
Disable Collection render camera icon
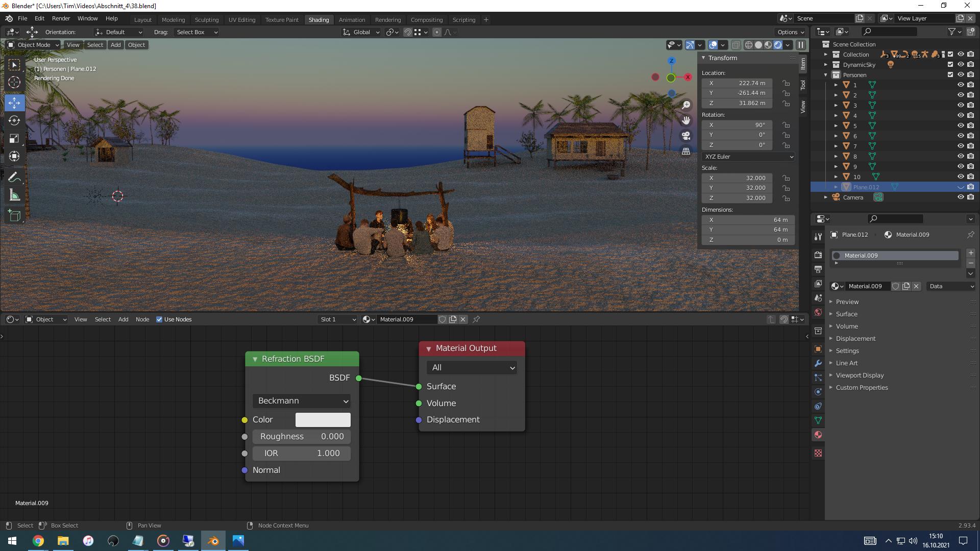[x=970, y=54]
